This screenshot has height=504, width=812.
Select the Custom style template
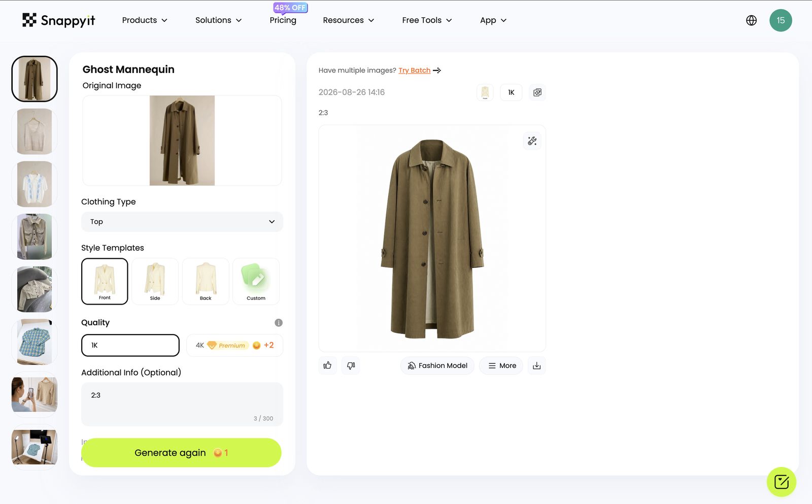[256, 281]
